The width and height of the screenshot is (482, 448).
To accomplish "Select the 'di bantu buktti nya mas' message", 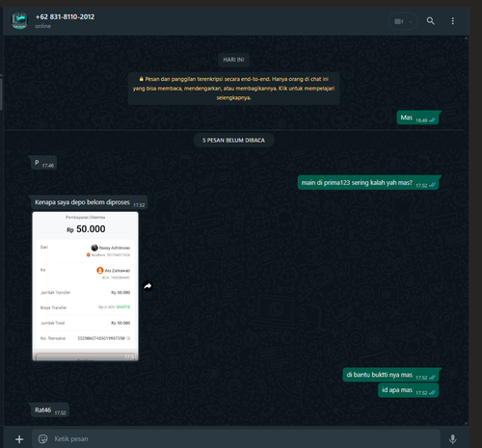I will [390, 375].
